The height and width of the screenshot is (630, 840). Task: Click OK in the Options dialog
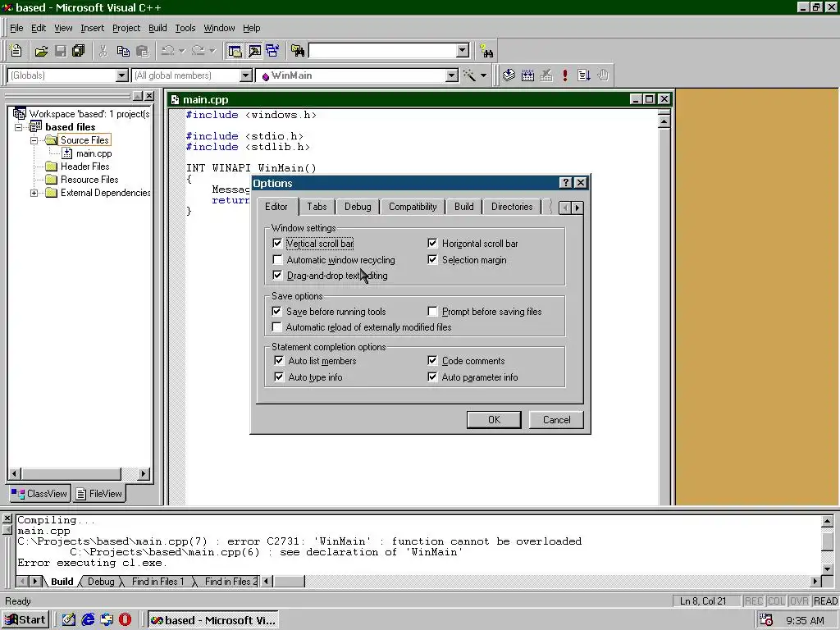tap(494, 420)
